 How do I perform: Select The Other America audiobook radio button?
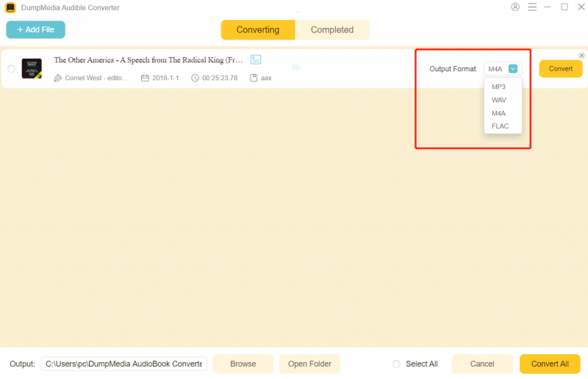pyautogui.click(x=11, y=69)
